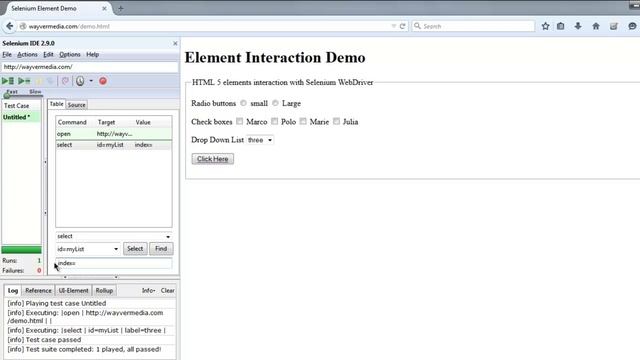Viewport: 640px width, 360px height.
Task: Click the step toolbar icon
Action: pos(51,81)
